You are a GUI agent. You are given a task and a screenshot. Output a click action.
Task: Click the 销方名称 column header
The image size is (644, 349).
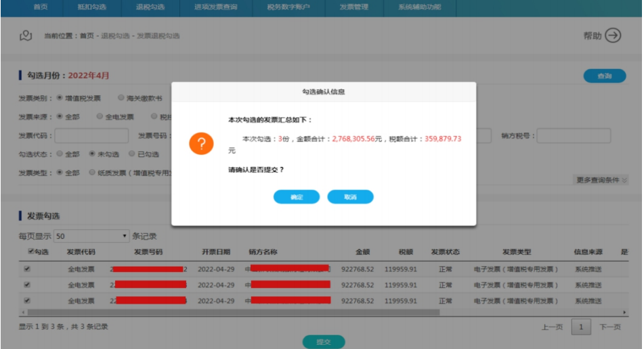point(263,252)
